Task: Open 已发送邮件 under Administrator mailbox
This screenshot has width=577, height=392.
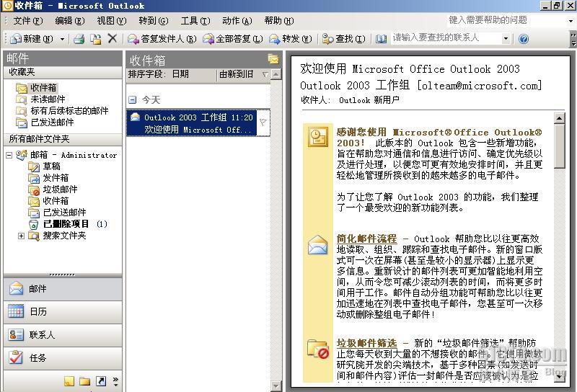Action: tap(57, 213)
